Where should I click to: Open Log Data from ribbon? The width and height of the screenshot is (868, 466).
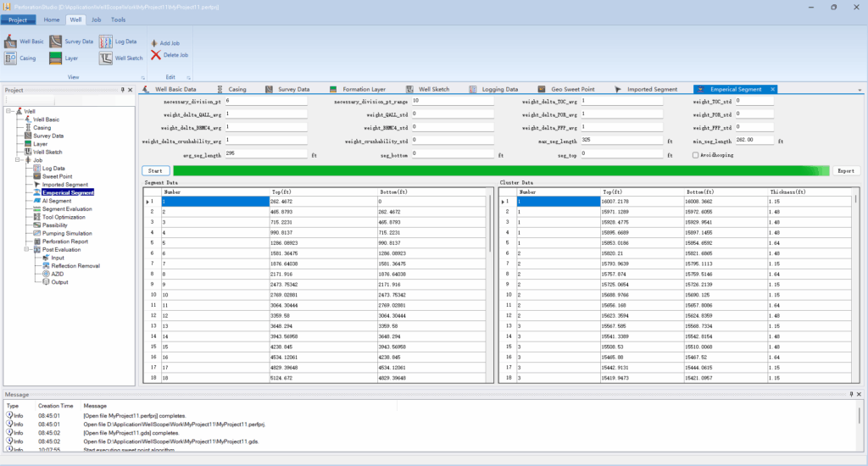pyautogui.click(x=118, y=42)
